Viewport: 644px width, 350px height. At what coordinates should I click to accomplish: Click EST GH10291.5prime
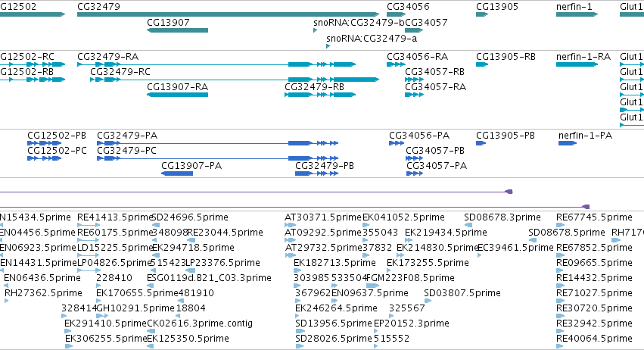pyautogui.click(x=135, y=308)
